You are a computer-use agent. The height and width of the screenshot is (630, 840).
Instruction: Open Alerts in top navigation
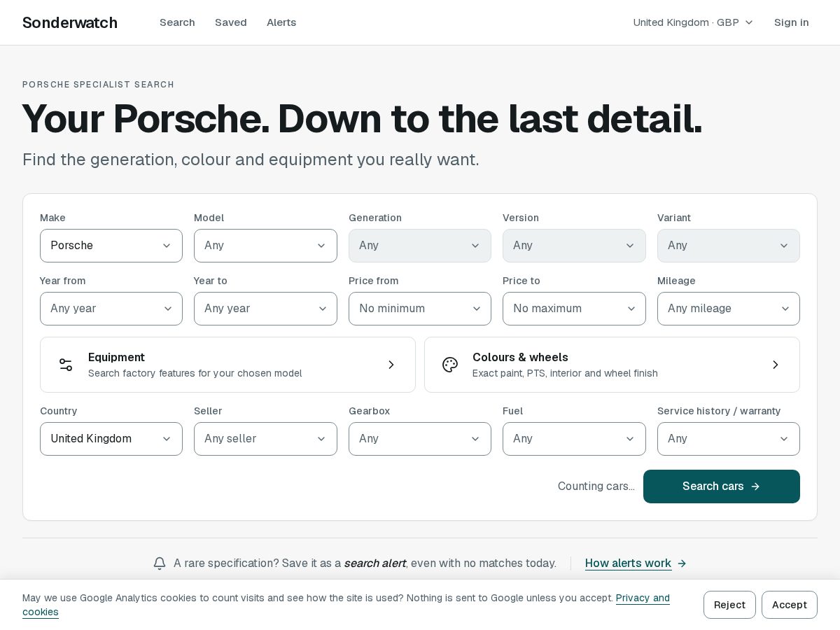281,22
